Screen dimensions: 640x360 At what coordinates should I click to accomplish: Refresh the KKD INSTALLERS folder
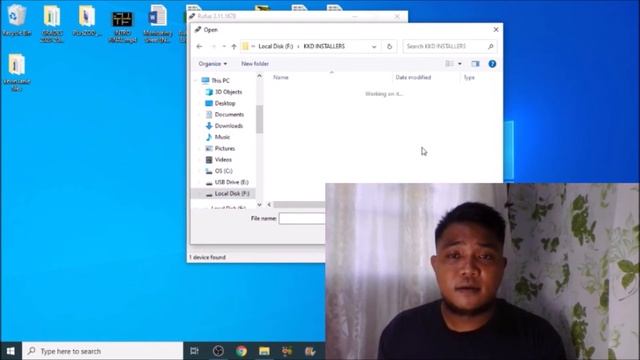click(x=389, y=47)
